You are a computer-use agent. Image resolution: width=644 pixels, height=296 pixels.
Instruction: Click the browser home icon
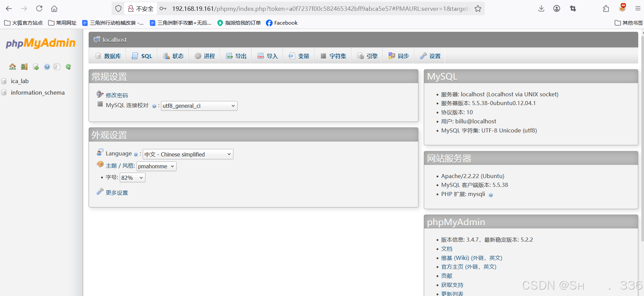54,8
